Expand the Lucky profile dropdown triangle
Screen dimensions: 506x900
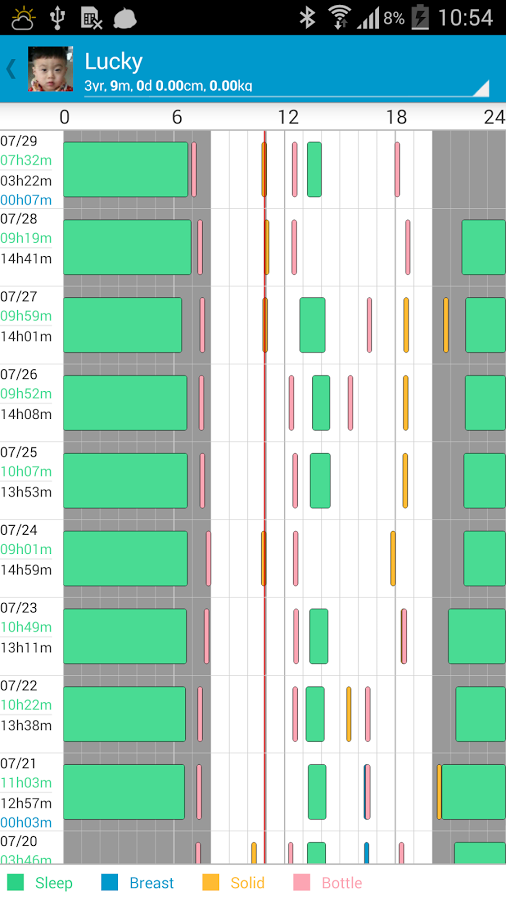pyautogui.click(x=480, y=88)
